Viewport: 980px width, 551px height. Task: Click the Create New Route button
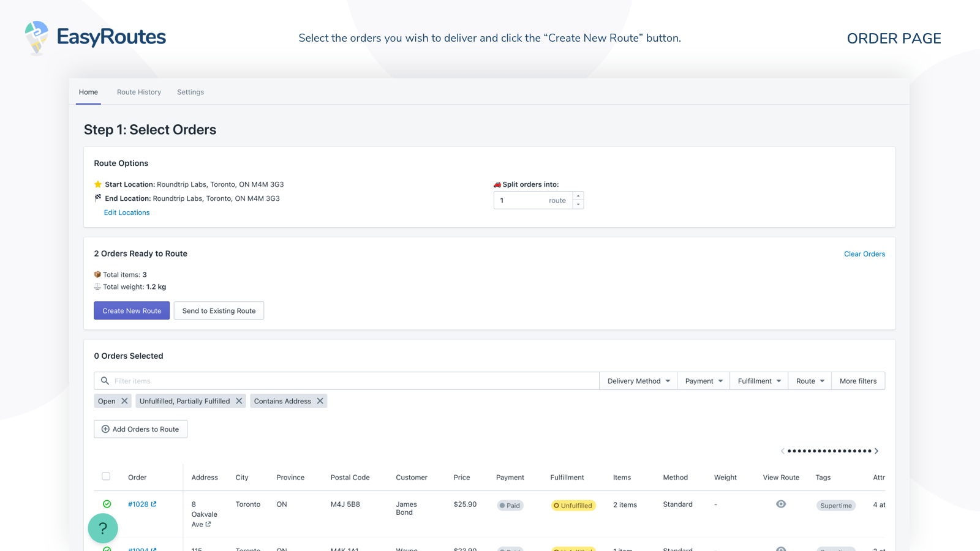pos(132,310)
